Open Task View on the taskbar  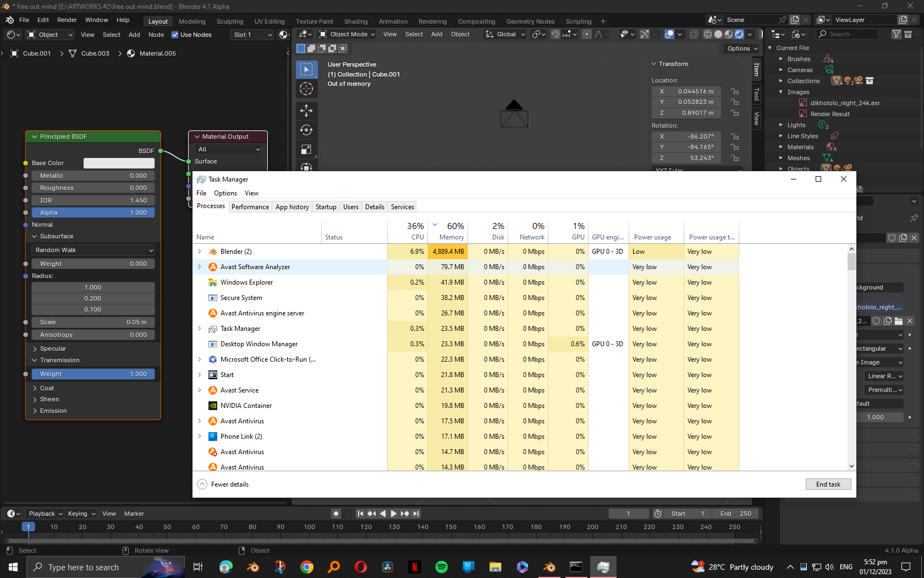point(198,567)
